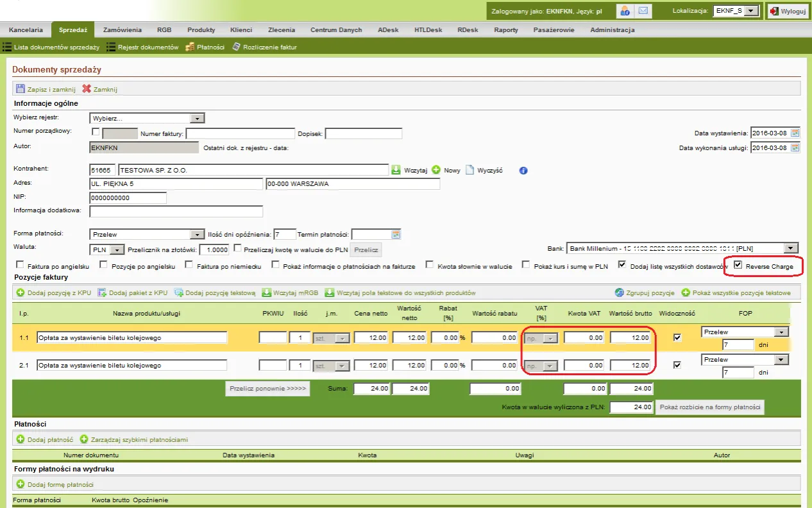Click the Zapisz i zamknij save icon
812x508 pixels.
coord(21,89)
